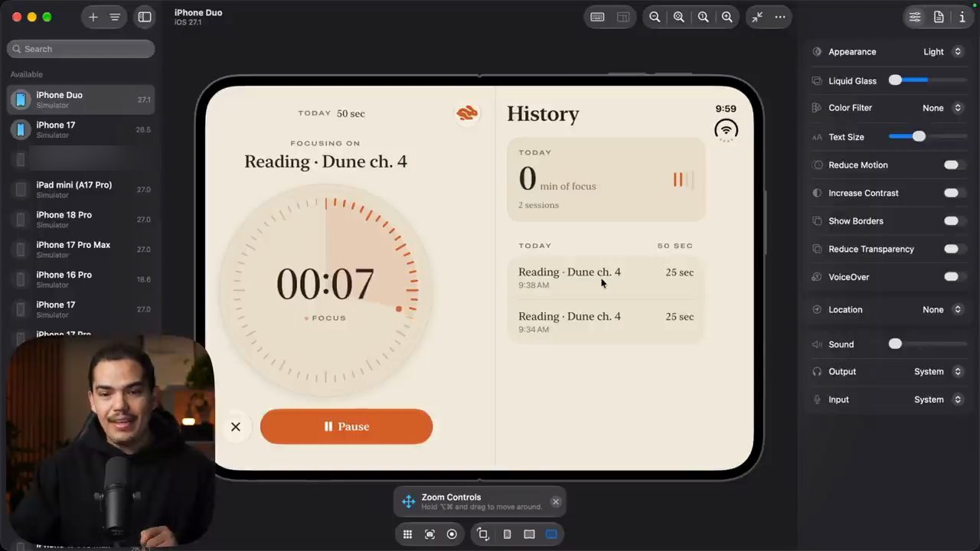
Task: Select the blue unfolded device layout icon
Action: (551, 534)
